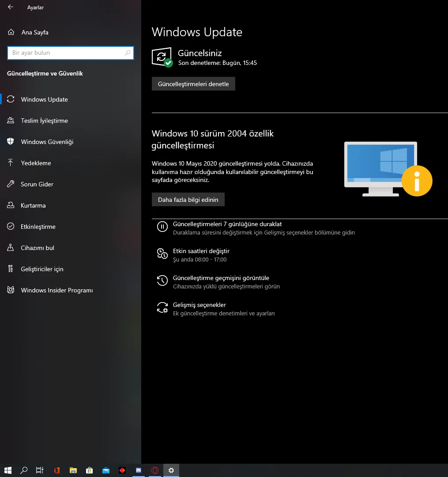
Task: Click the tools icon for Geliştiriciler için
Action: (11, 269)
